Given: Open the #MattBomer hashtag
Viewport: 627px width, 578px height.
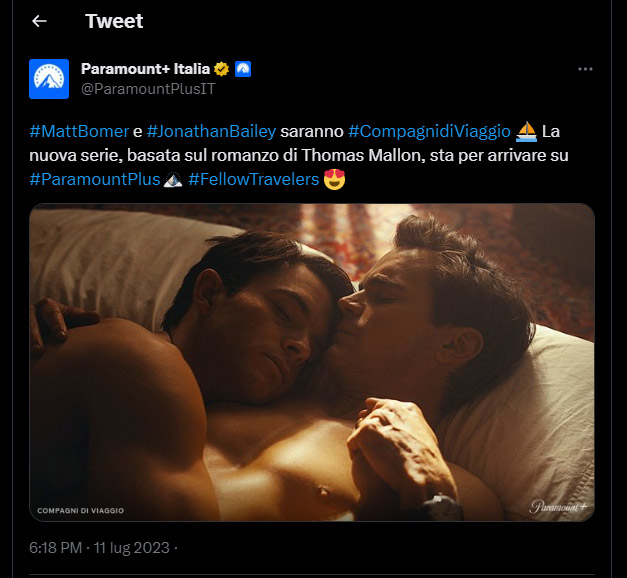Looking at the screenshot, I should coord(79,132).
